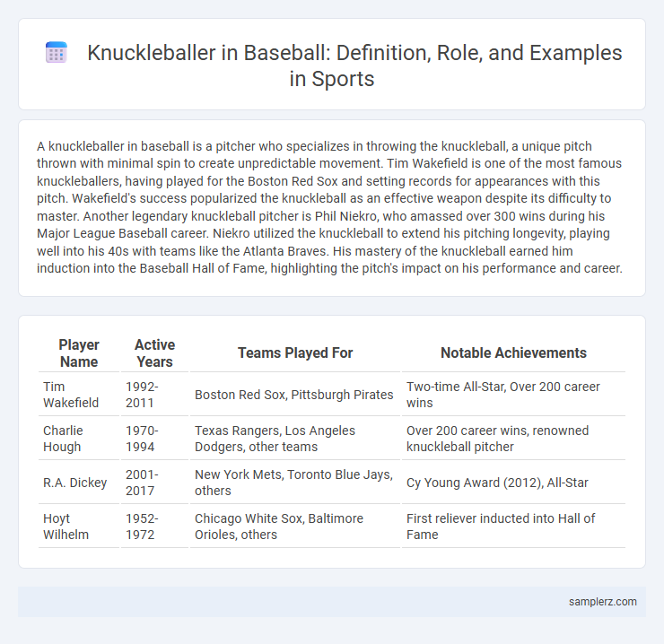Click the First reliever inducted into Hall cell
This screenshot has height=644, width=664.
513,527
